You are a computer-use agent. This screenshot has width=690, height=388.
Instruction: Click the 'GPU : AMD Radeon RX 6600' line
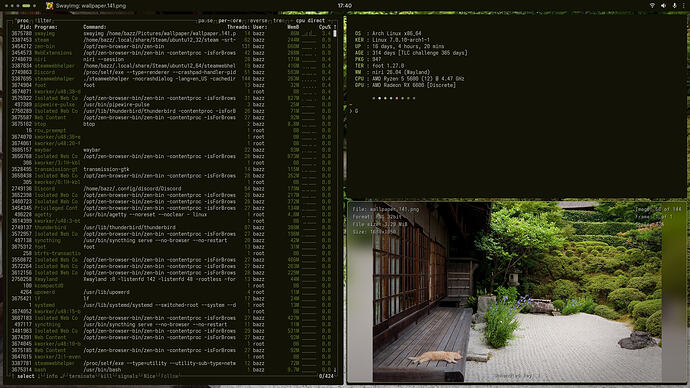pos(405,85)
